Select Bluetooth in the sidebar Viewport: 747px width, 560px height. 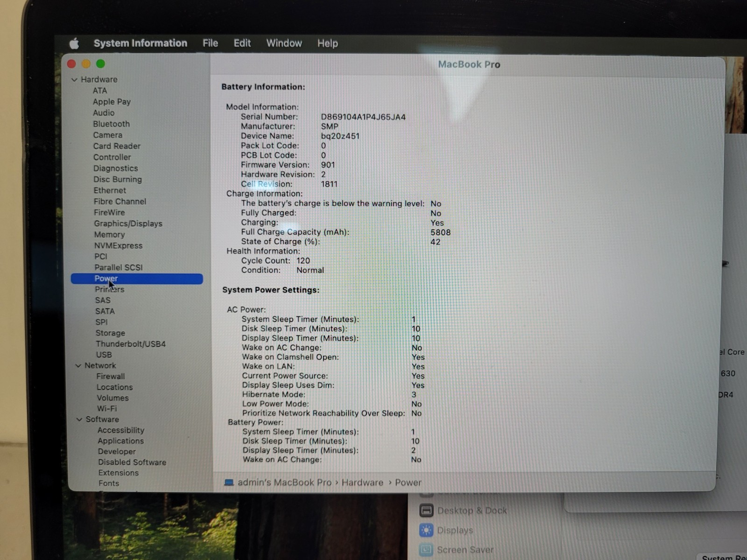pos(111,124)
